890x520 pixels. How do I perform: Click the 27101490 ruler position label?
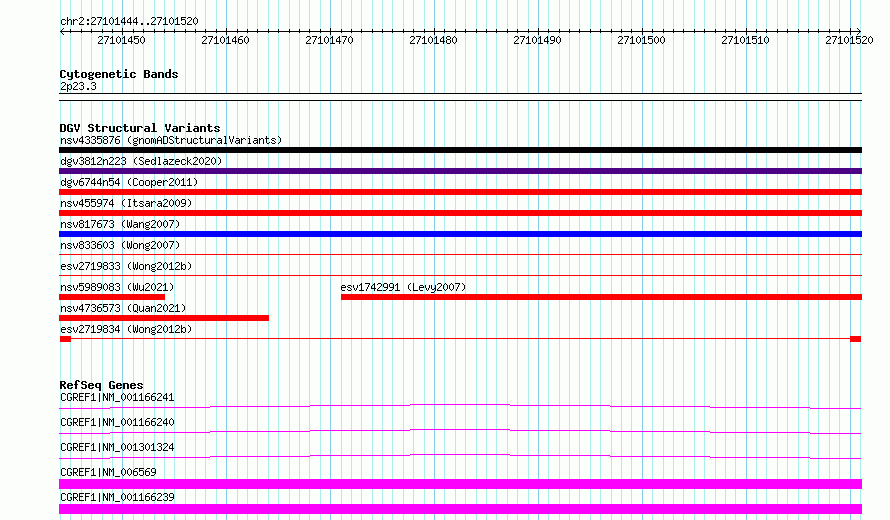point(537,40)
